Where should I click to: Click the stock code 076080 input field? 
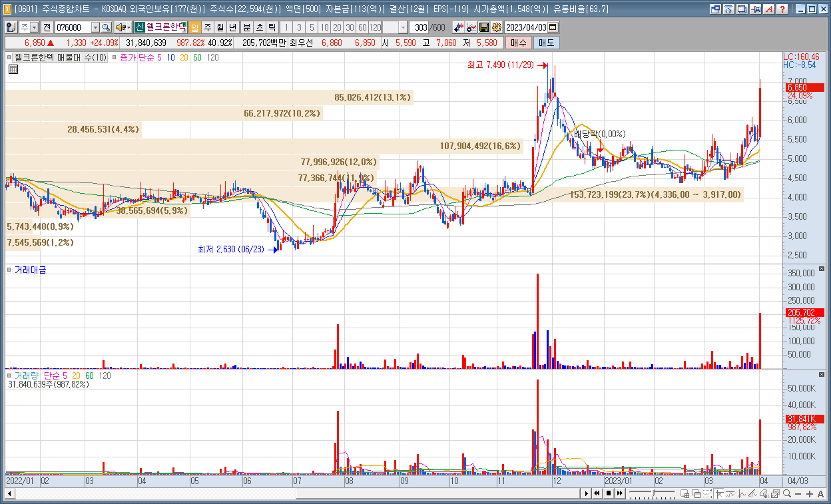73,27
